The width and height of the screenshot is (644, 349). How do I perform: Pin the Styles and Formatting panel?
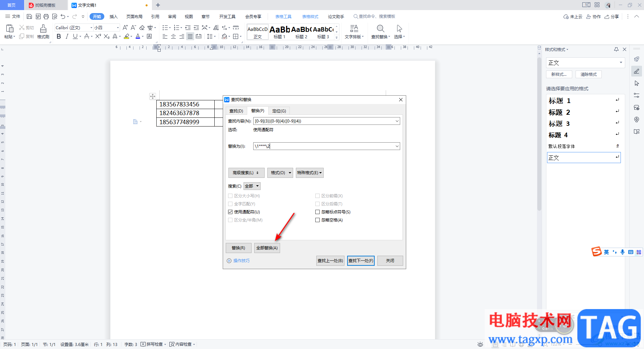pos(616,49)
